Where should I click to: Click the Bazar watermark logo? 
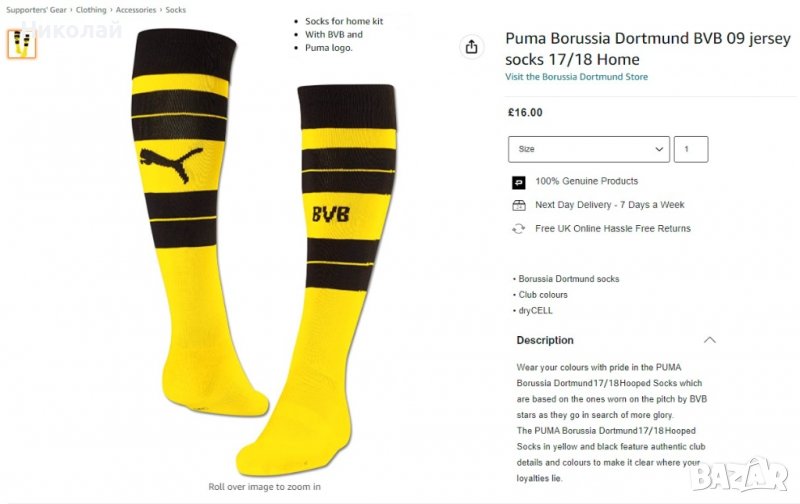740,474
